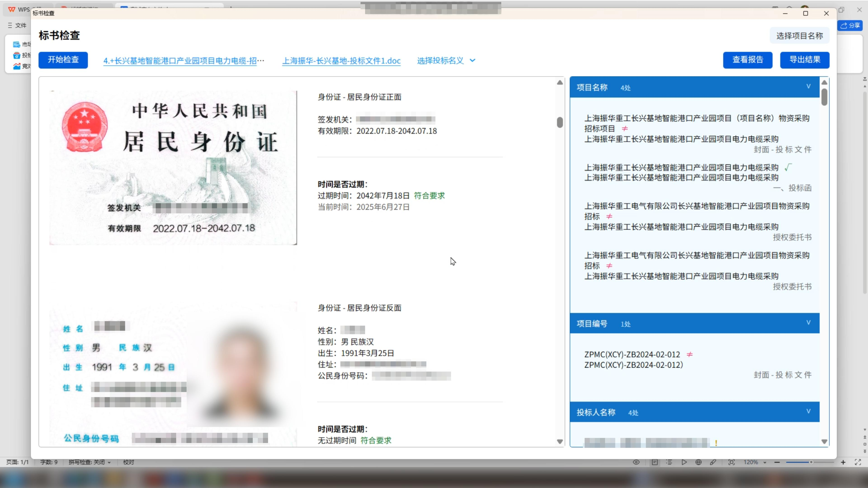Click the zoom in plus icon

[843, 462]
